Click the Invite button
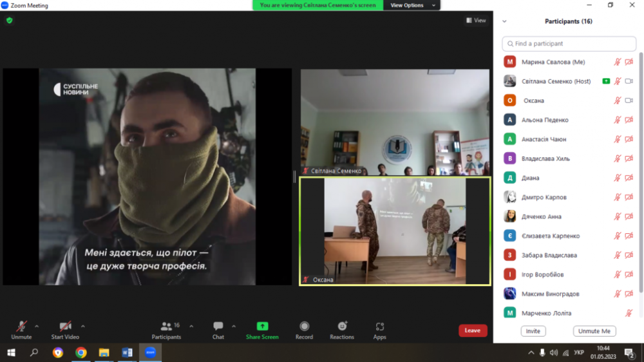The height and width of the screenshot is (362, 644). (x=533, y=331)
